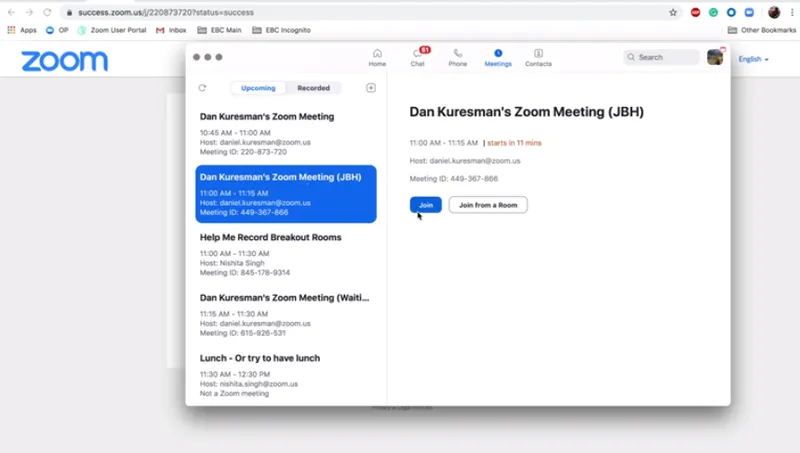800x453 pixels.
Task: Open the Contacts tab
Action: pos(538,57)
